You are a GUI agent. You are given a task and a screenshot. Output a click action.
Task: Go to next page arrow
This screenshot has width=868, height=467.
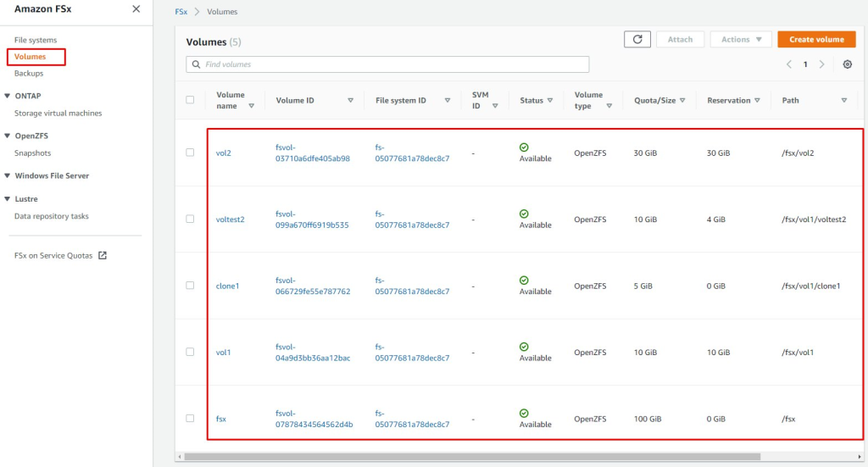[821, 64]
